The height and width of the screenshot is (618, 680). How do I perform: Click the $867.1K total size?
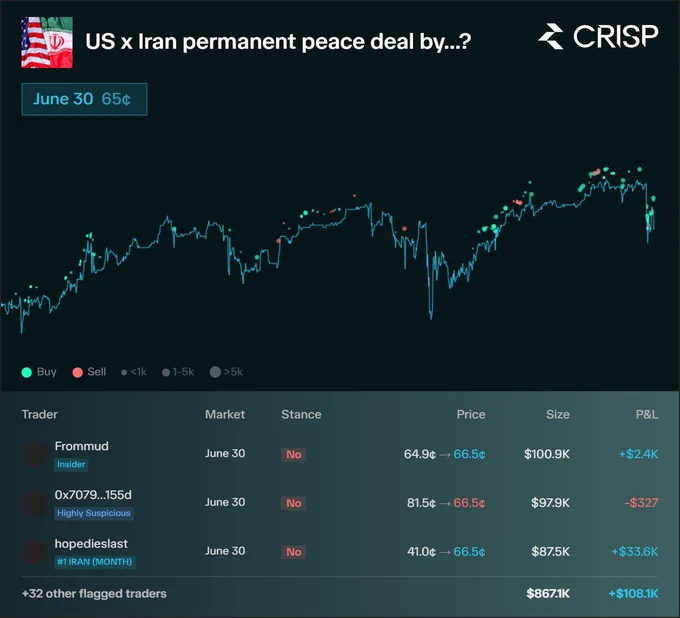(x=548, y=594)
